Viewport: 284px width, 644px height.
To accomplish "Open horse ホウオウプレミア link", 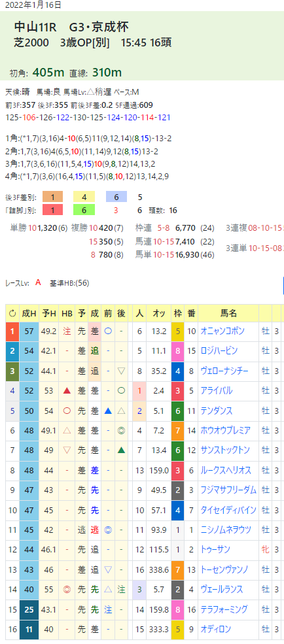I will click(225, 430).
